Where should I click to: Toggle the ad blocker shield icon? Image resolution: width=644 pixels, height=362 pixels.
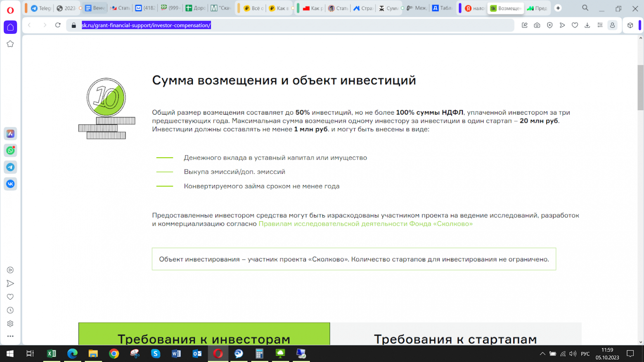pos(549,25)
